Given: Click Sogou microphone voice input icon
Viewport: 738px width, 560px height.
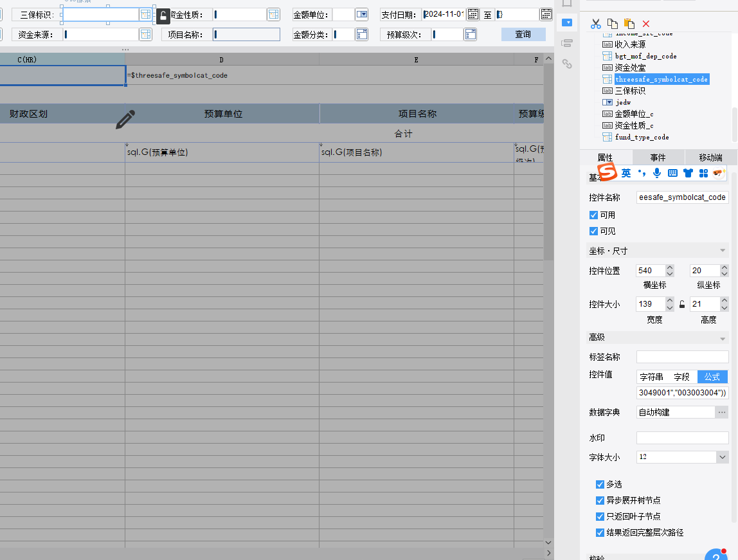Looking at the screenshot, I should [656, 173].
